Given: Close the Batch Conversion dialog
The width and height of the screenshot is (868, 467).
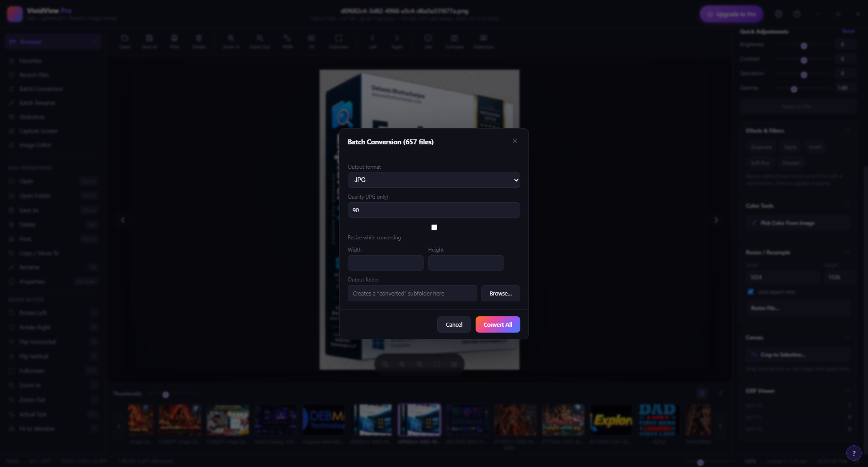Looking at the screenshot, I should (514, 141).
